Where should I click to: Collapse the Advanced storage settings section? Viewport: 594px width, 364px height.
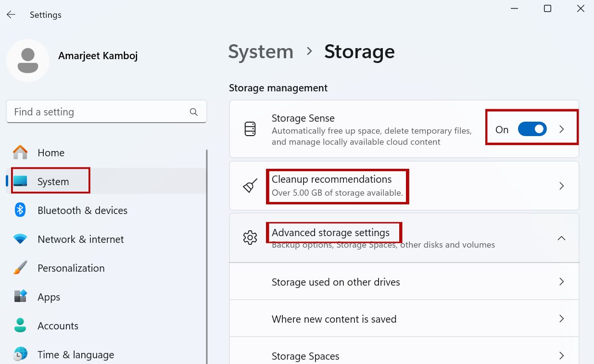pyautogui.click(x=561, y=238)
